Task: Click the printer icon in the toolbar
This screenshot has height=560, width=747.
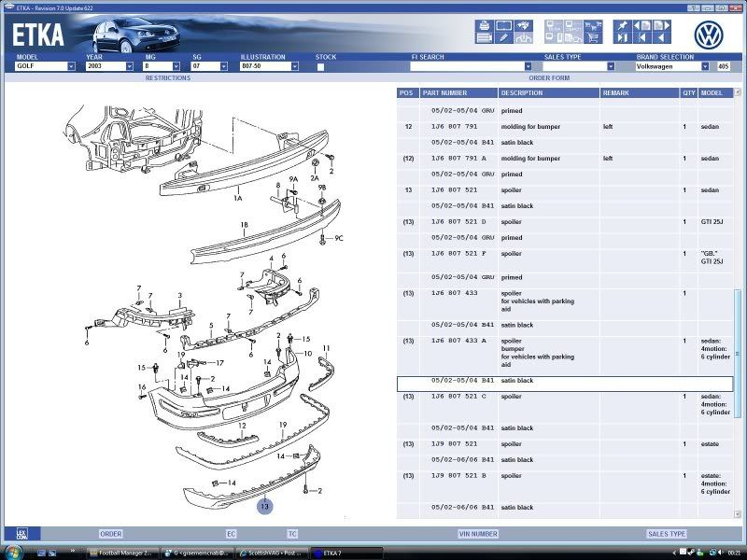Action: point(484,26)
